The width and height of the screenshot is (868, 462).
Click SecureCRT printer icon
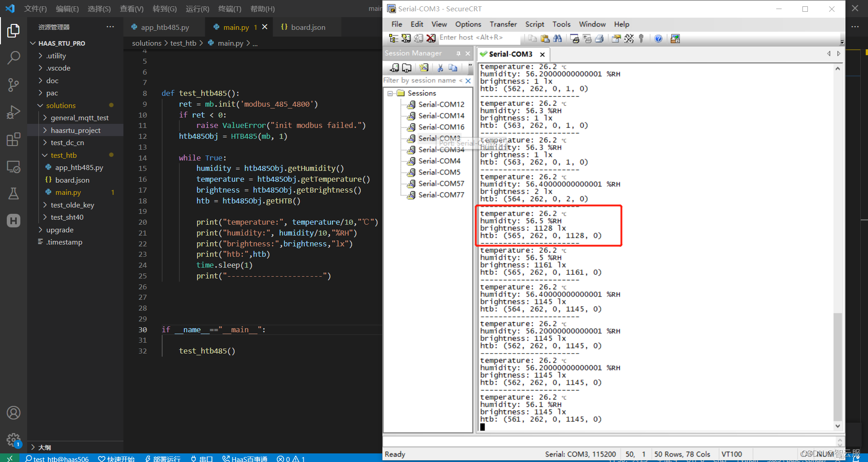point(599,38)
